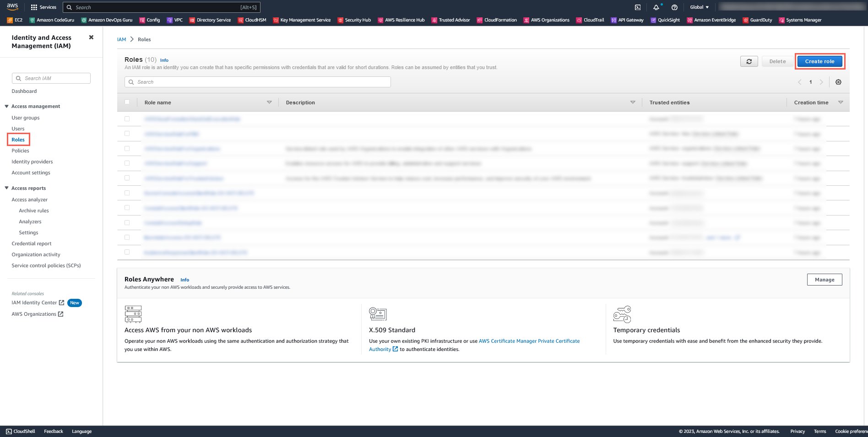Collapse the Access reports section
Screen dimensions: 868x437
pos(6,188)
